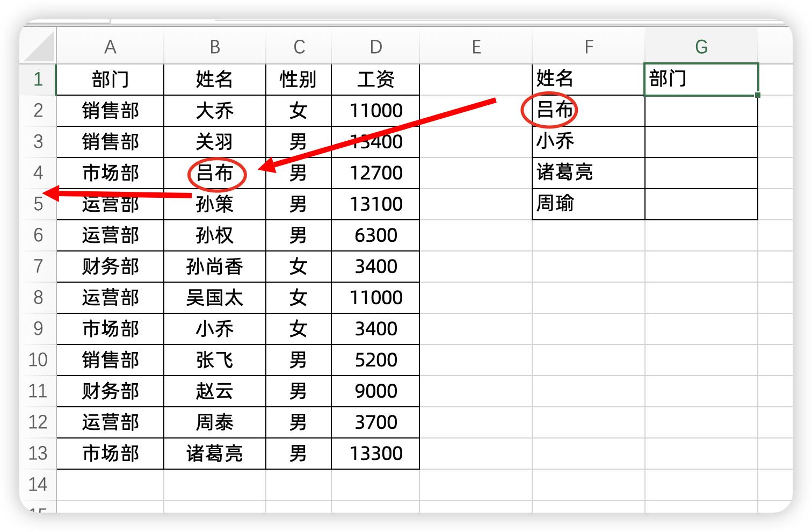Click the select-all corner triangle
Viewport: 812px width, 532px height.
pos(39,46)
